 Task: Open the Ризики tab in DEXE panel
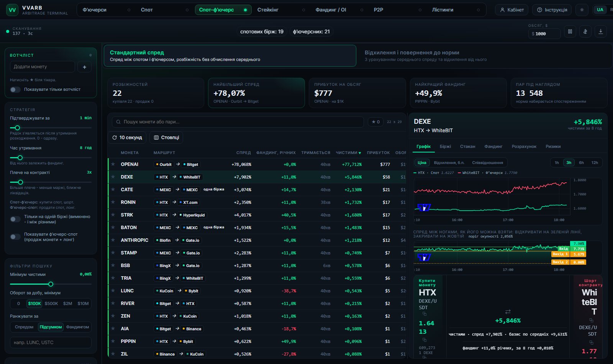click(x=553, y=146)
